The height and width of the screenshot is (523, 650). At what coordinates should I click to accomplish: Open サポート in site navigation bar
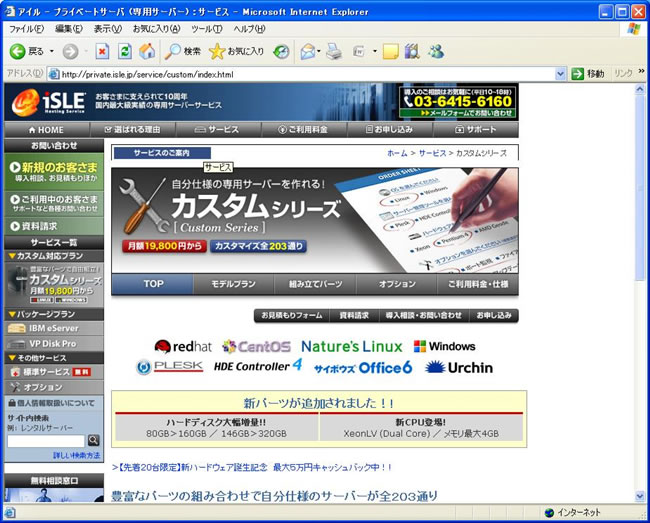475,130
